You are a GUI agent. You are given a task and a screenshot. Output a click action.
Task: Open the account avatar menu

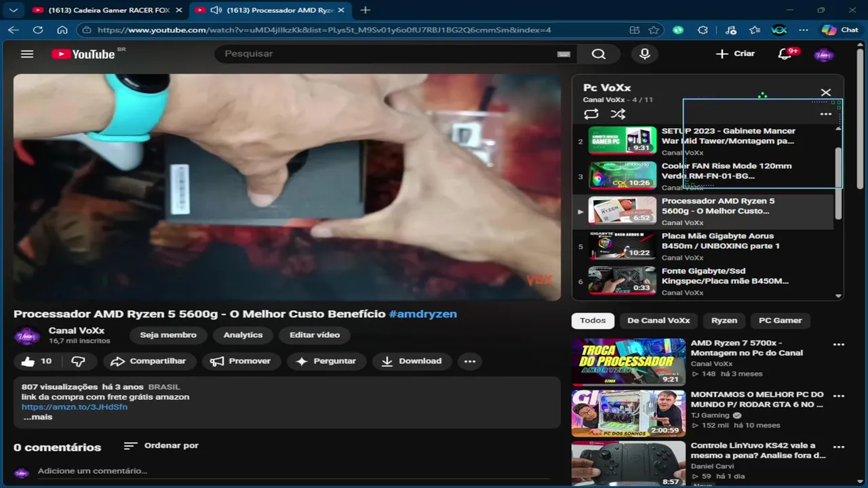point(824,54)
